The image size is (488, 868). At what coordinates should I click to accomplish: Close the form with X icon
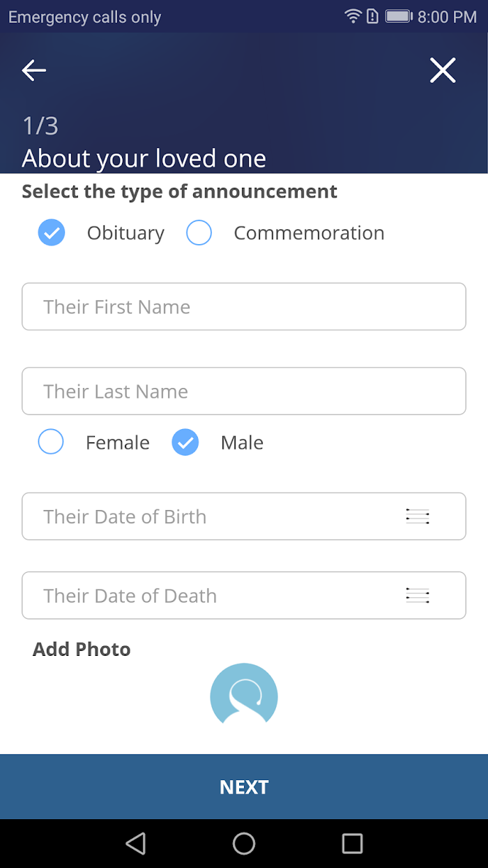coord(443,70)
